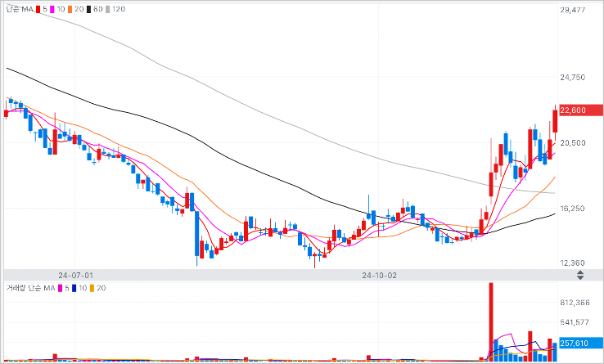
Task: Click the red MA 5 color swatch
Action: point(38,9)
